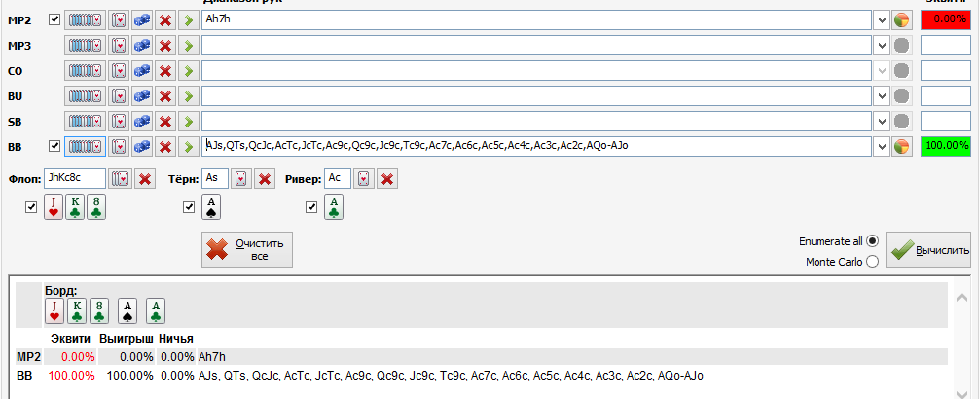The width and height of the screenshot is (980, 399).
Task: Select the Enumerate all option
Action: point(872,240)
